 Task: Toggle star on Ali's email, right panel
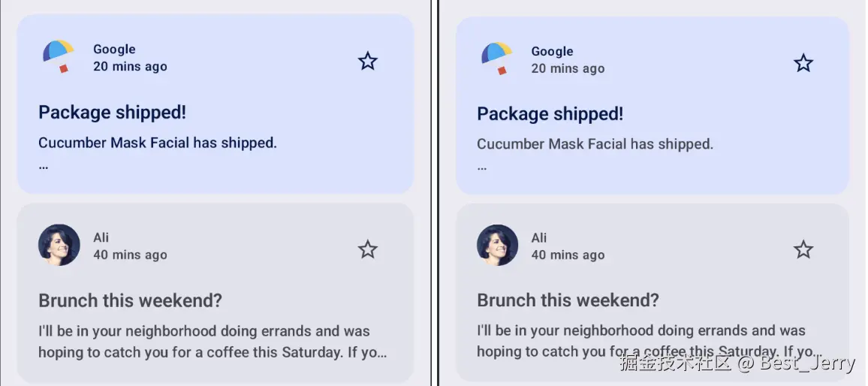(803, 249)
